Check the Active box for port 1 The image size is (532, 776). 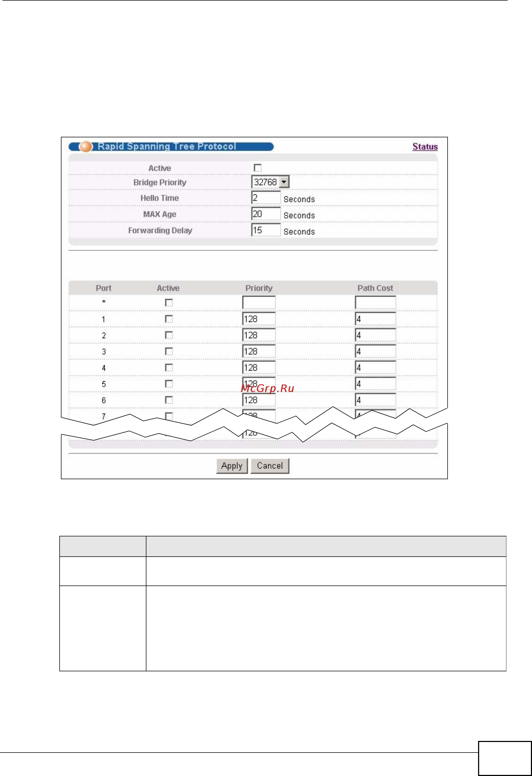point(169,319)
